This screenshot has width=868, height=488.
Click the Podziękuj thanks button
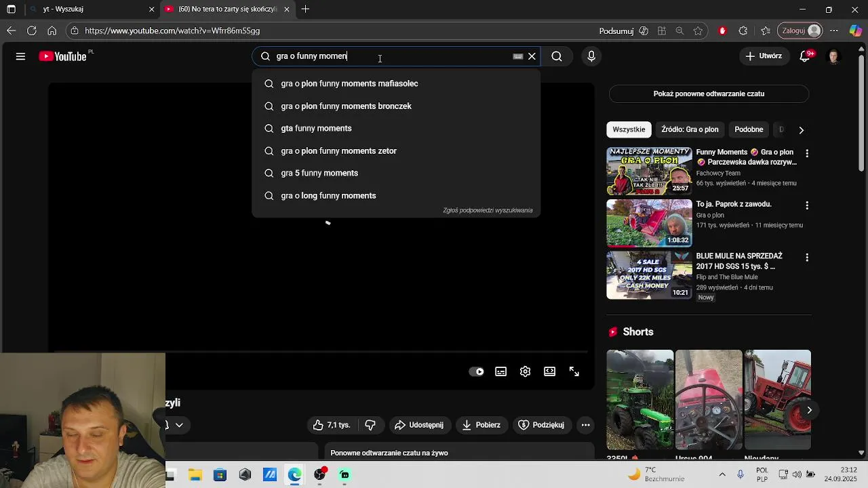click(541, 425)
